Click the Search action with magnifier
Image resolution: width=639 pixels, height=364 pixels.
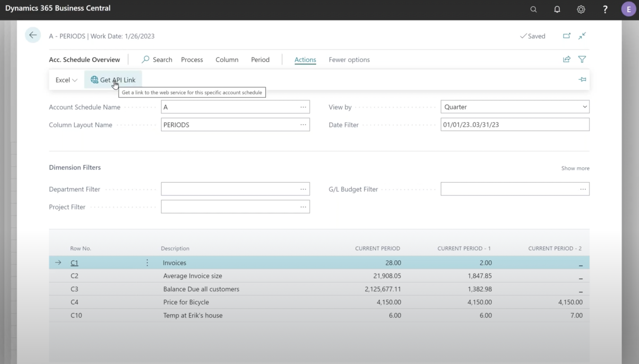tap(157, 60)
